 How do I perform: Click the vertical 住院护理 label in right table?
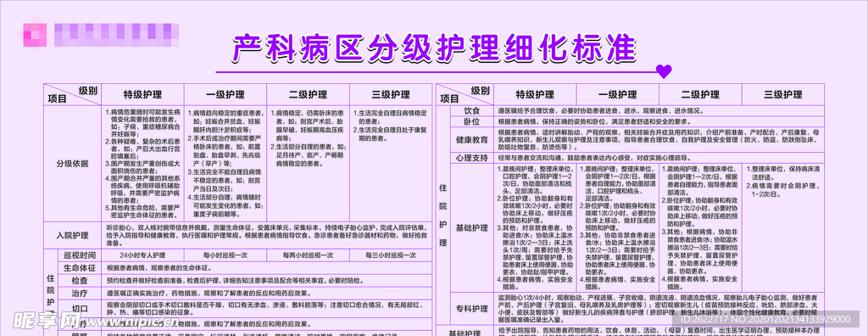click(x=442, y=216)
